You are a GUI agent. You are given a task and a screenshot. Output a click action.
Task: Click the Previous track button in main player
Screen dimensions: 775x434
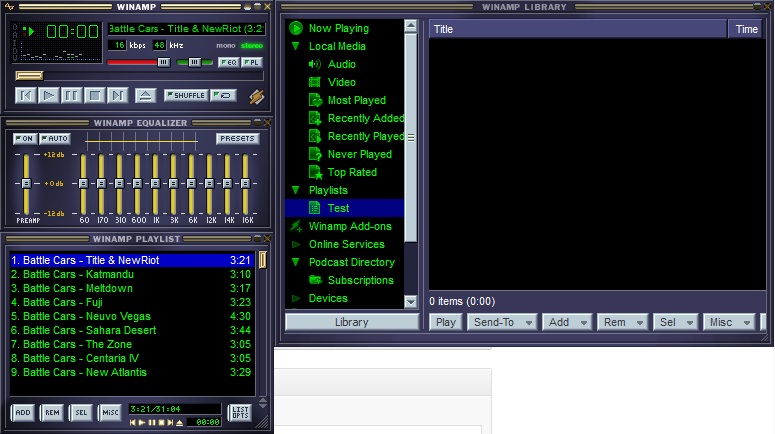(26, 95)
